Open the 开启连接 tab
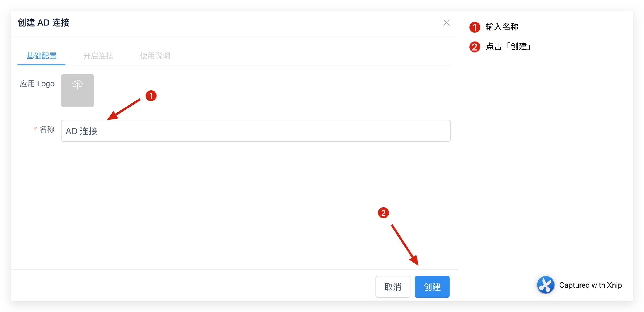This screenshot has height=312, width=644. pyautogui.click(x=98, y=56)
